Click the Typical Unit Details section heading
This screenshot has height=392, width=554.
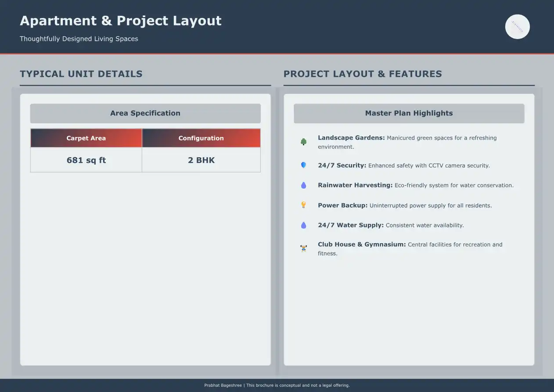click(81, 74)
